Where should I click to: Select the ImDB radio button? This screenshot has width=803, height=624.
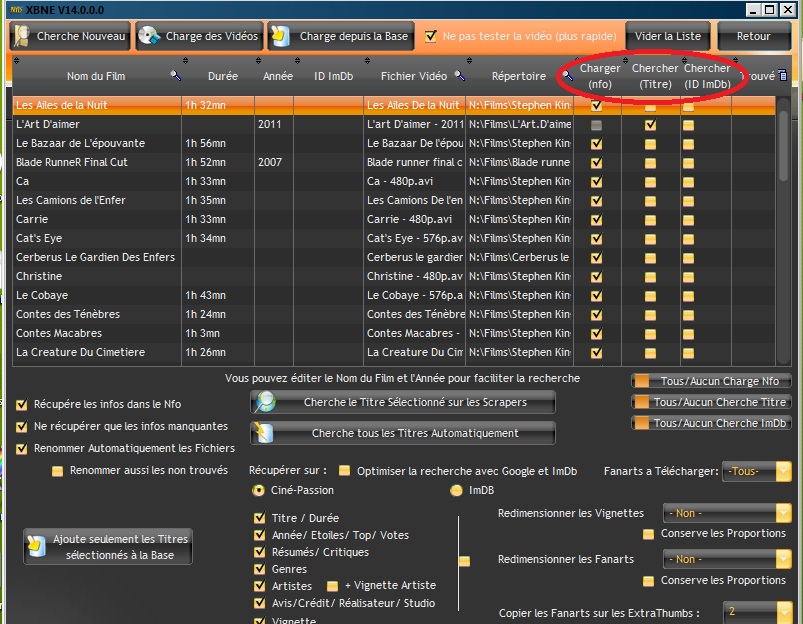pos(456,490)
